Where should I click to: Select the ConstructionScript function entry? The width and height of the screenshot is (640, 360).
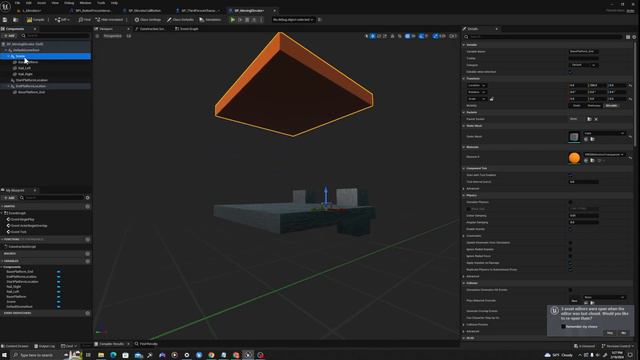coord(22,247)
